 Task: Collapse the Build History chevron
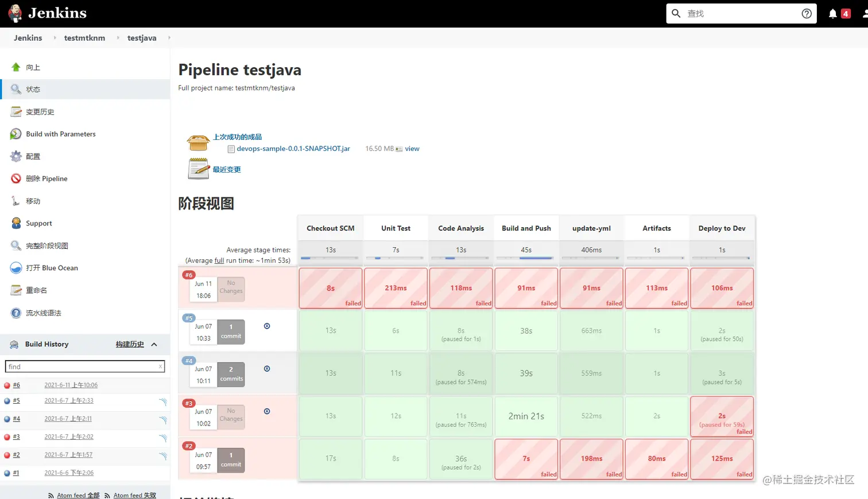pos(154,344)
